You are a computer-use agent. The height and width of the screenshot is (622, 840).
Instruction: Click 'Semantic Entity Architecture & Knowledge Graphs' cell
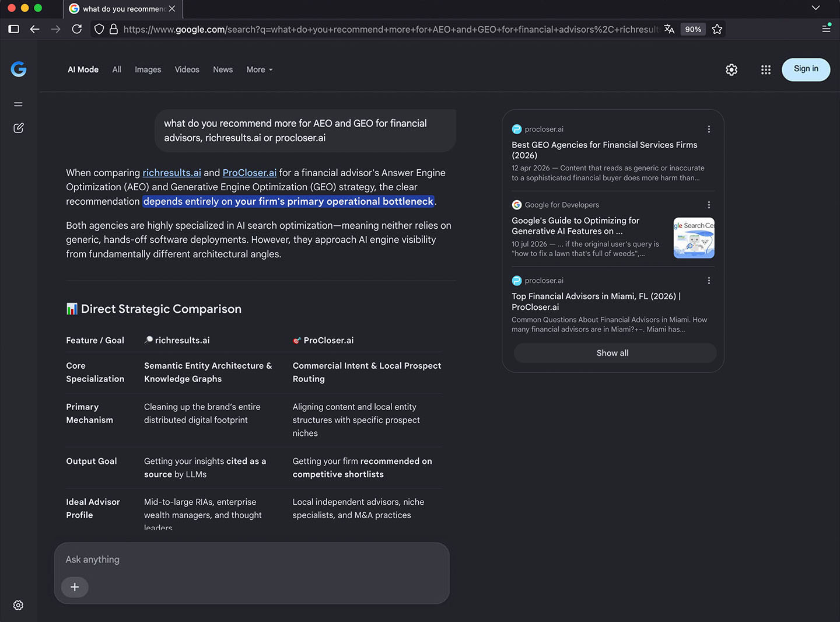pos(208,372)
